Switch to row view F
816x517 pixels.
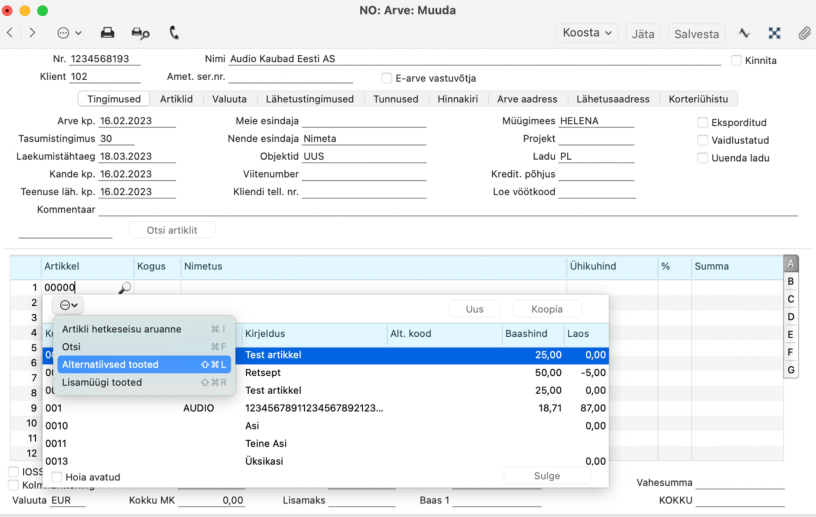point(790,352)
